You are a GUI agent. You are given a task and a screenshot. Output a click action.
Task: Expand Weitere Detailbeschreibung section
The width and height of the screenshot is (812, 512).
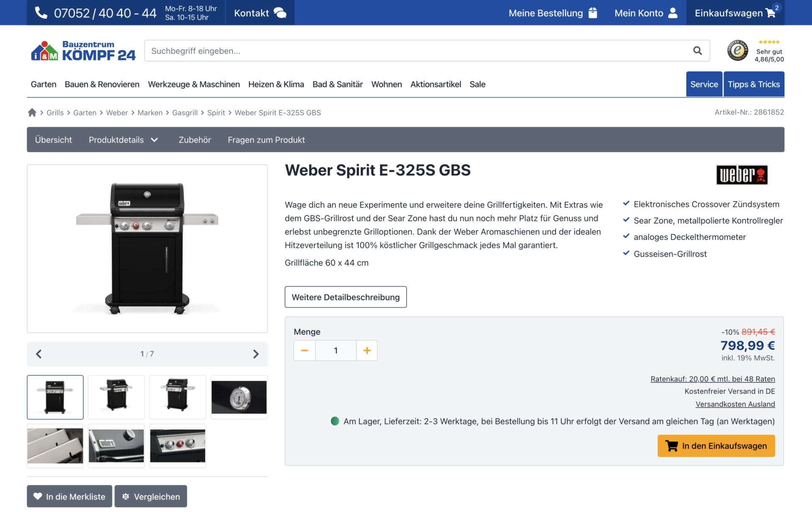[346, 297]
